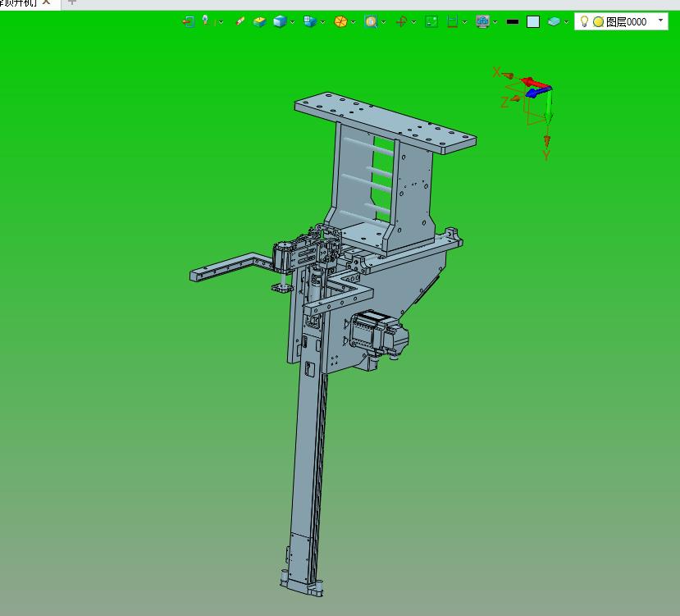Expand the blue cube display style dropdown
This screenshot has height=616, width=680.
[x=293, y=21]
